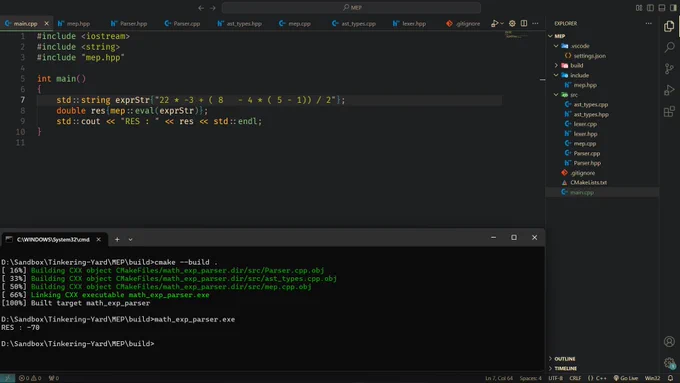680x383 pixels.
Task: Open the Manage gear in activity bar
Action: (x=669, y=363)
